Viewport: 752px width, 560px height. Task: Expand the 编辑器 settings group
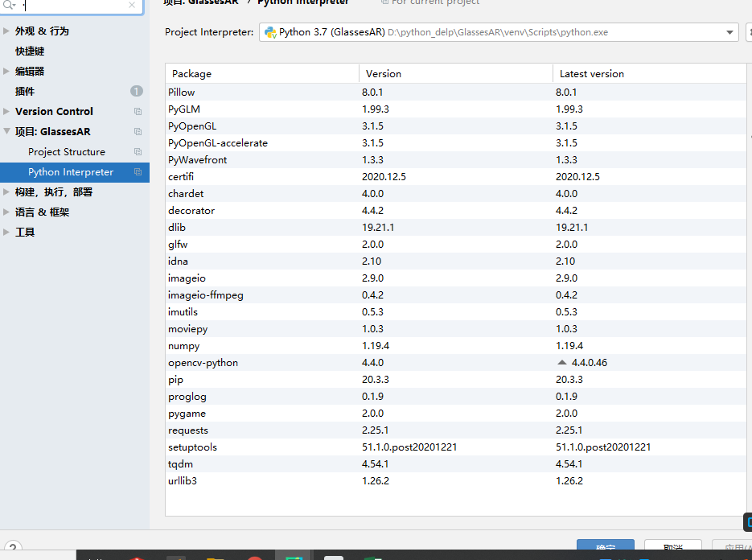pyautogui.click(x=6, y=71)
